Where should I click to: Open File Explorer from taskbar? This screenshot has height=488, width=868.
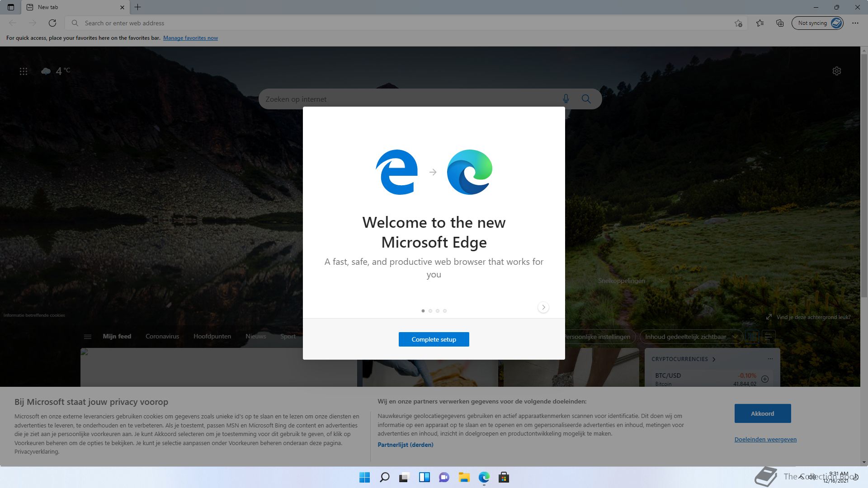tap(464, 477)
